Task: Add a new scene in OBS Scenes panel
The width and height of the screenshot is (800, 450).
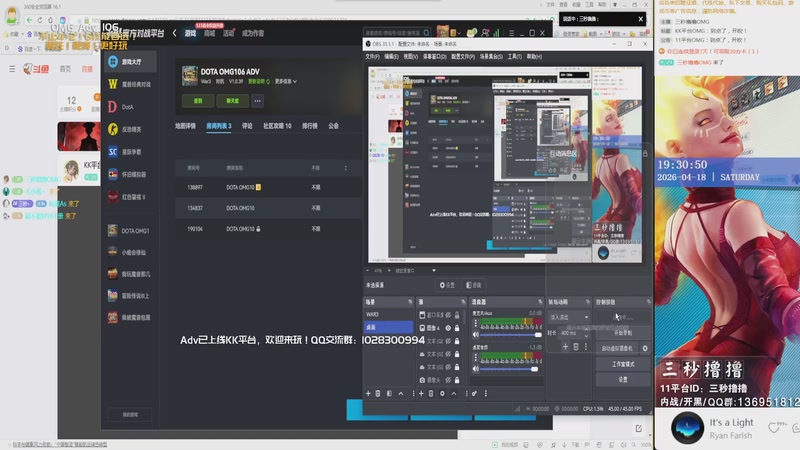Action: tap(368, 393)
